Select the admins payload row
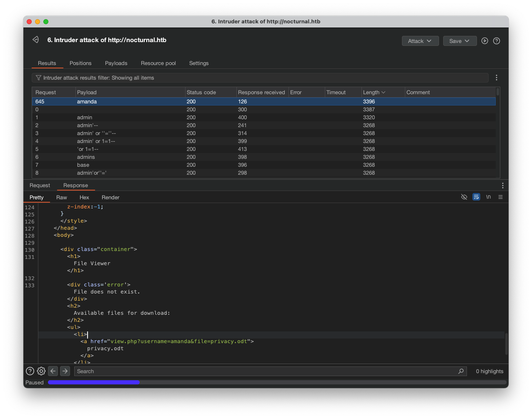The height and width of the screenshot is (419, 532). click(x=264, y=157)
